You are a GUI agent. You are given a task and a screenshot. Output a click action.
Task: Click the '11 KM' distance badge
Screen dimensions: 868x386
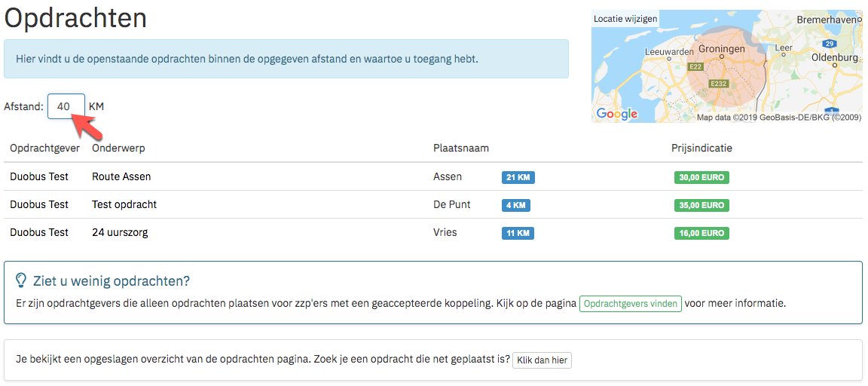tap(518, 233)
